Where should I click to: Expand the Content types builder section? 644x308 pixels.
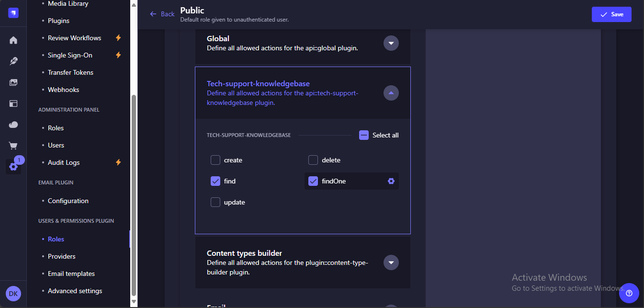click(x=391, y=262)
